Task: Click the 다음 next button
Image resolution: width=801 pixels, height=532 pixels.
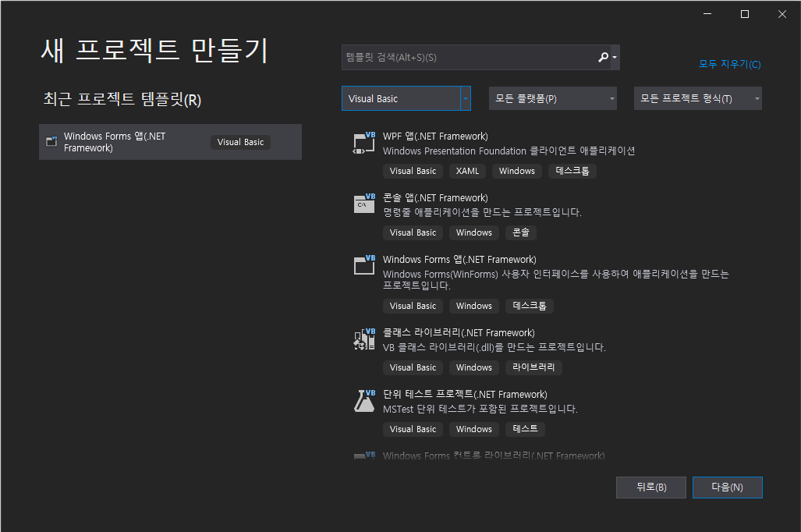Action: coord(728,487)
